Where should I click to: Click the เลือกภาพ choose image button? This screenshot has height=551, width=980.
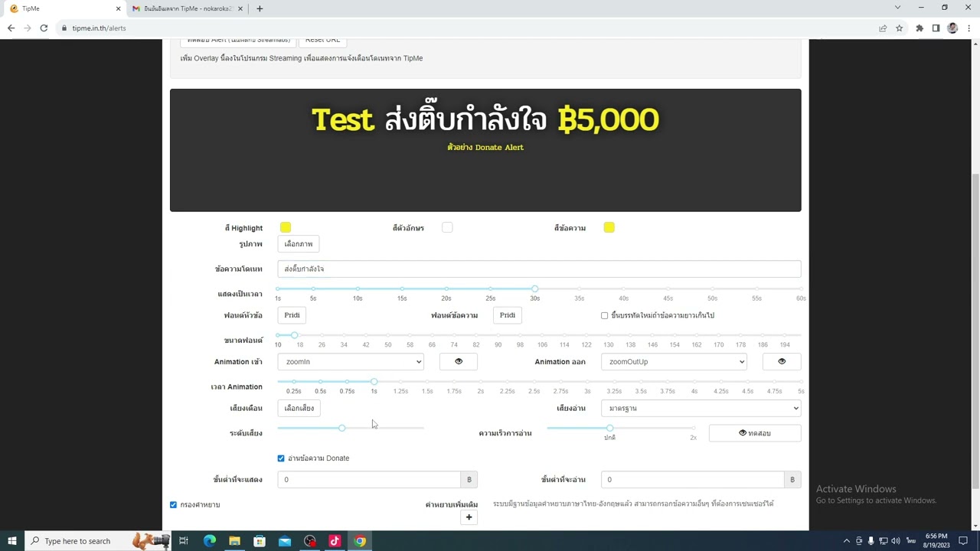(299, 244)
